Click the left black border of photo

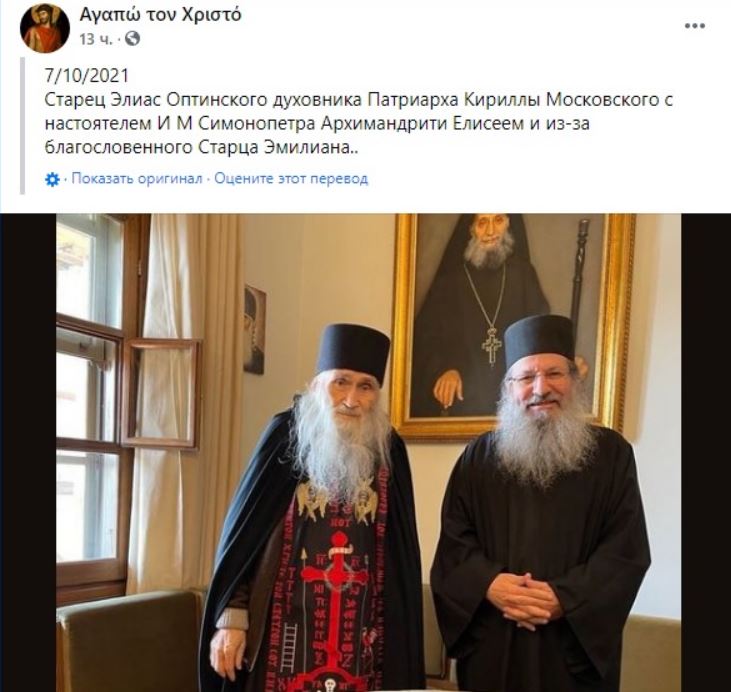click(28, 453)
